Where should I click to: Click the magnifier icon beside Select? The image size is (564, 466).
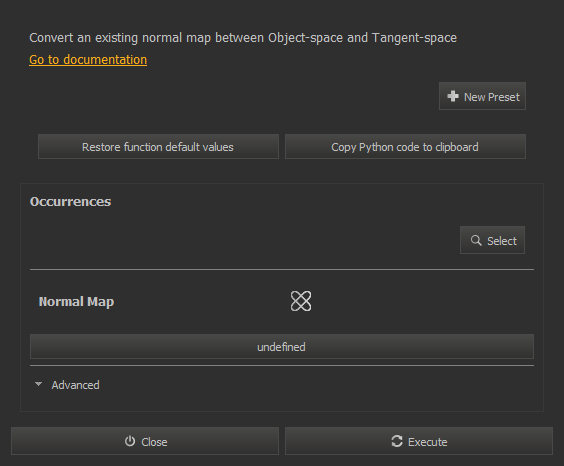(476, 240)
